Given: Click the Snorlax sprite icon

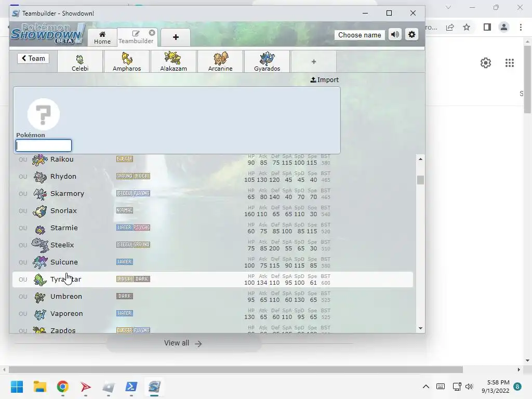Looking at the screenshot, I should point(39,211).
